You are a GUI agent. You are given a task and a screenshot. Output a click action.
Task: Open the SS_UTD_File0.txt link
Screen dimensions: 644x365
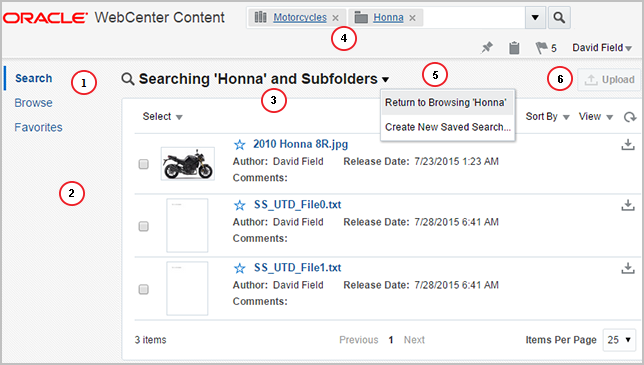coord(297,204)
